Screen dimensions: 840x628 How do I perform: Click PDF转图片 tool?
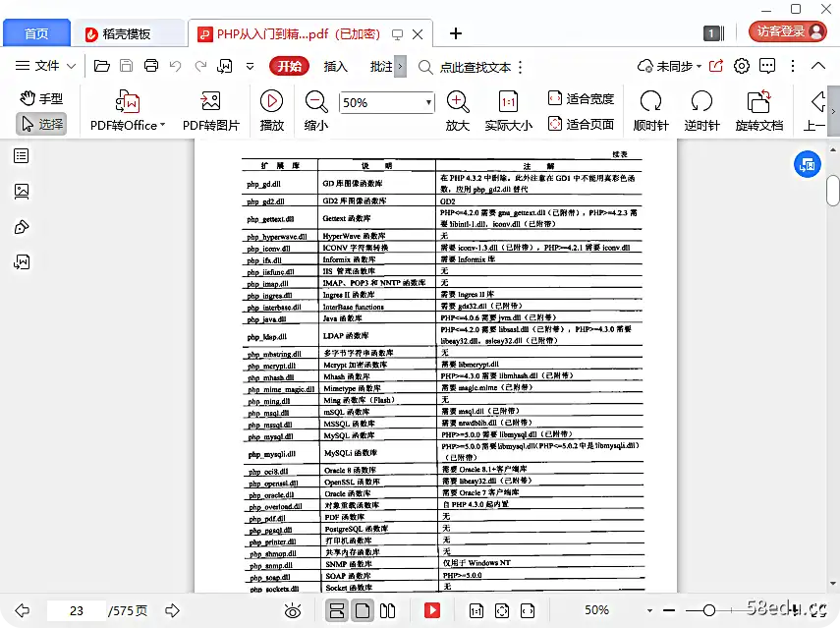point(211,111)
